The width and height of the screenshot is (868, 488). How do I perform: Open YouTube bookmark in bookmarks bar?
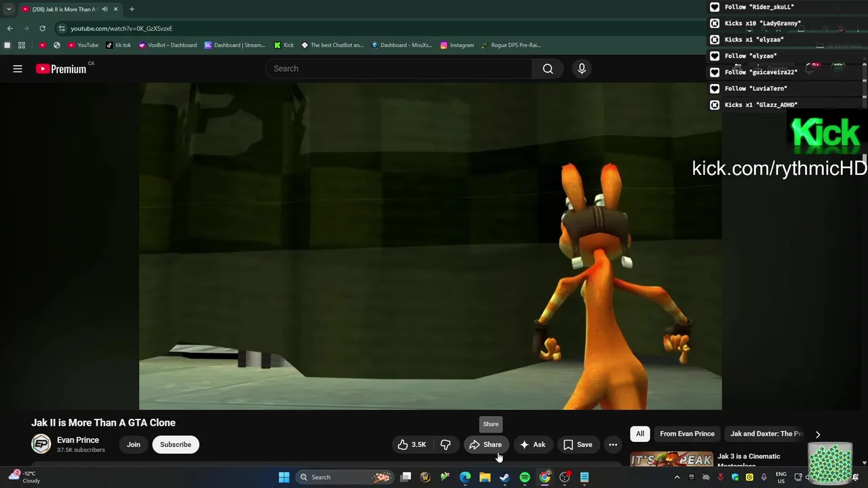(83, 45)
